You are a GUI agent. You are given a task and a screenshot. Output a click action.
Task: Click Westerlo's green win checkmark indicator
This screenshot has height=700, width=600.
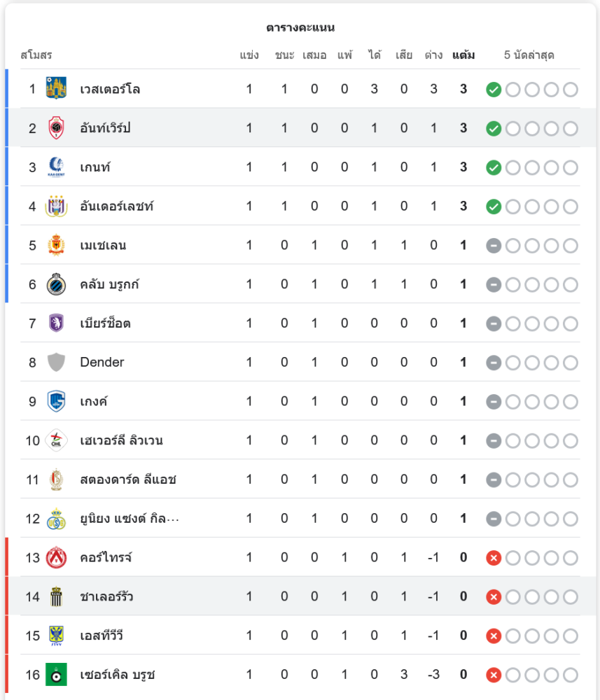(494, 90)
